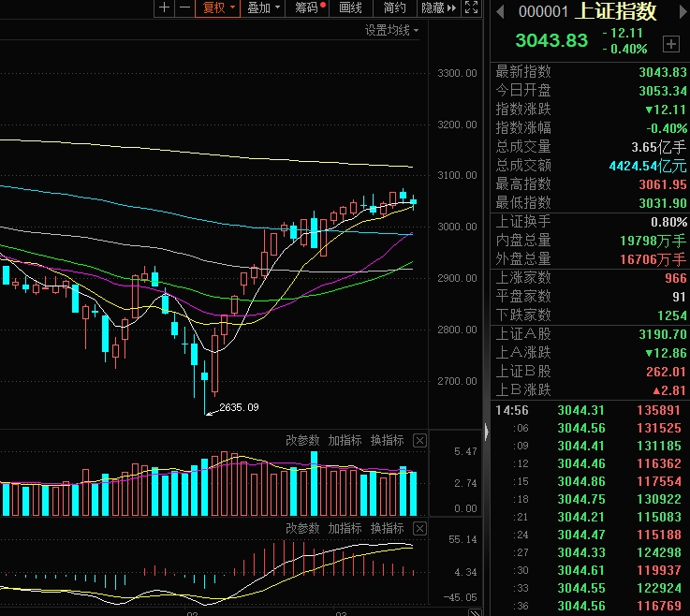
Task: Zoom in chart with plus button
Action: [164, 7]
